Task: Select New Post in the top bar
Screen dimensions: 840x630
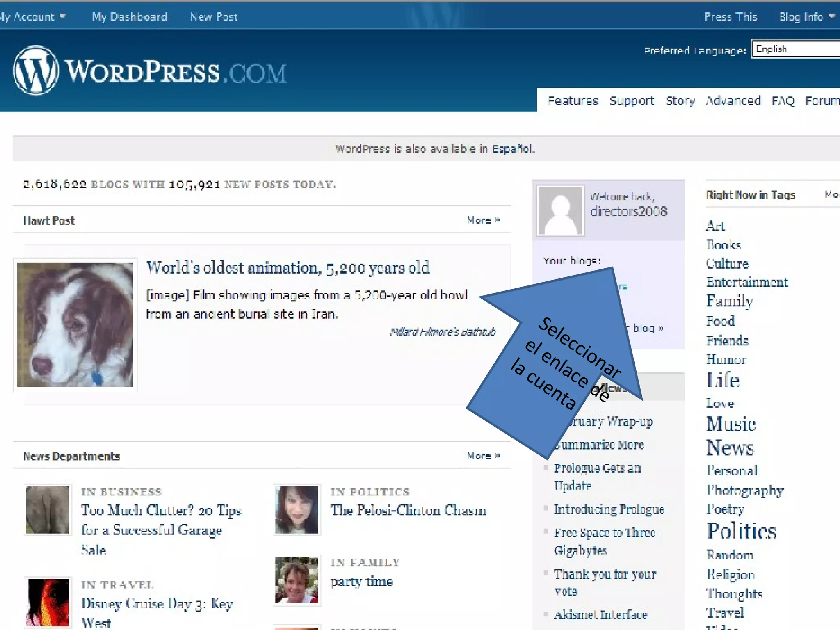Action: pos(214,17)
